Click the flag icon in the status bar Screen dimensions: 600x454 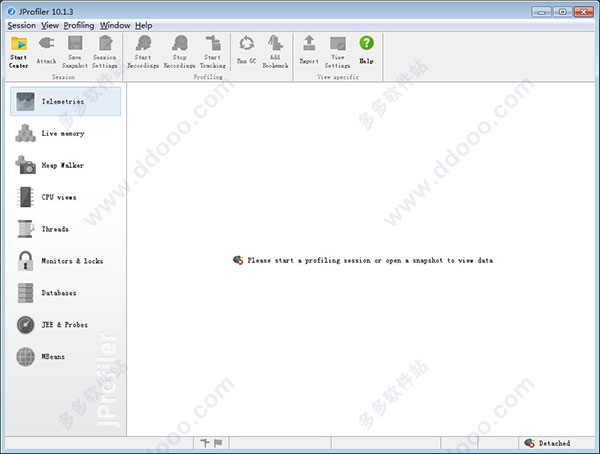pyautogui.click(x=218, y=443)
